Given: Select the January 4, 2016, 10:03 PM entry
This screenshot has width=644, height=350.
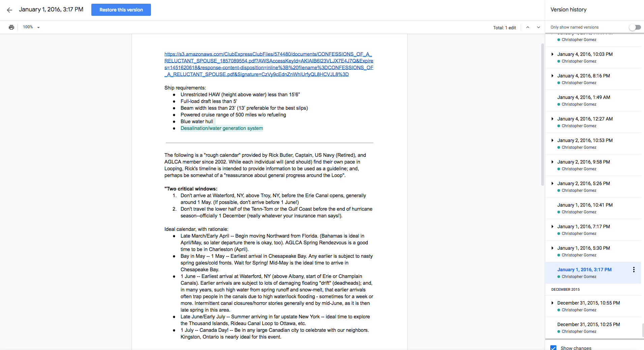Looking at the screenshot, I should click(x=593, y=58).
